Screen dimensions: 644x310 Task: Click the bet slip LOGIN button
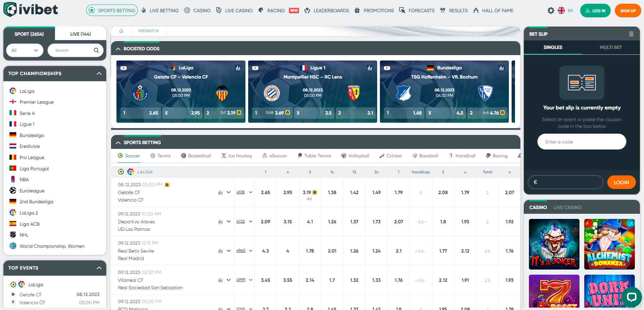pos(621,183)
